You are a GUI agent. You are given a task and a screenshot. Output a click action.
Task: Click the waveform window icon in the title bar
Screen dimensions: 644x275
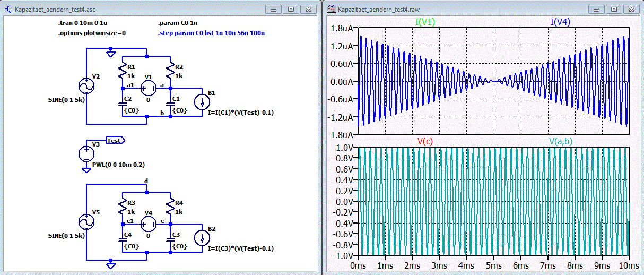(x=332, y=9)
